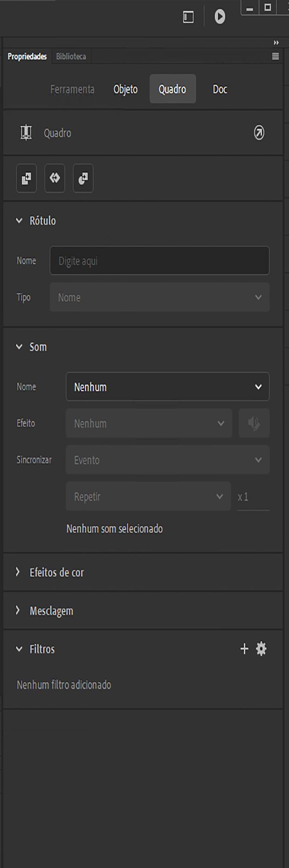This screenshot has height=868, width=289.
Task: Collapse panels with the double-arrow icon
Action: point(276,43)
